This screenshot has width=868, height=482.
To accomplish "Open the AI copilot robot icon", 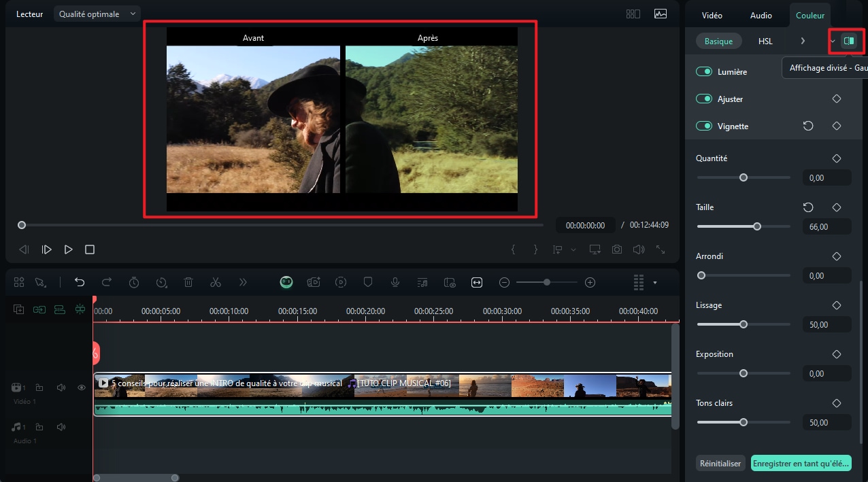I will [286, 282].
